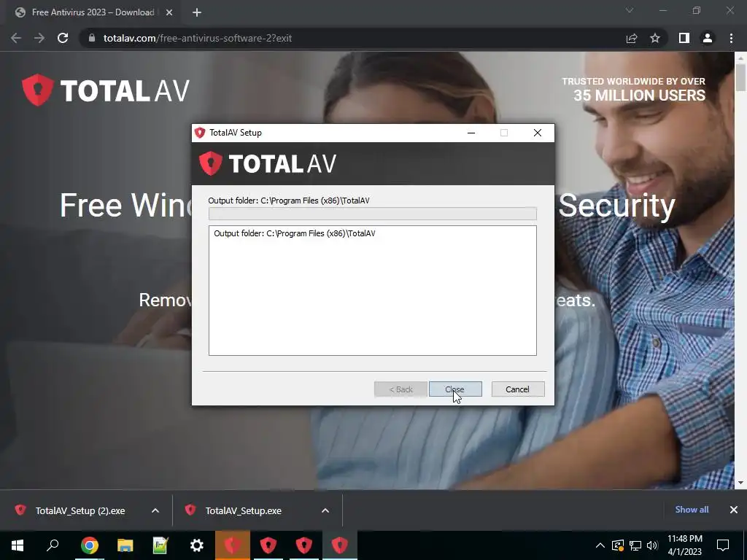747x560 pixels.
Task: Click Cancel in the TotalAV Setup dialog
Action: click(518, 389)
